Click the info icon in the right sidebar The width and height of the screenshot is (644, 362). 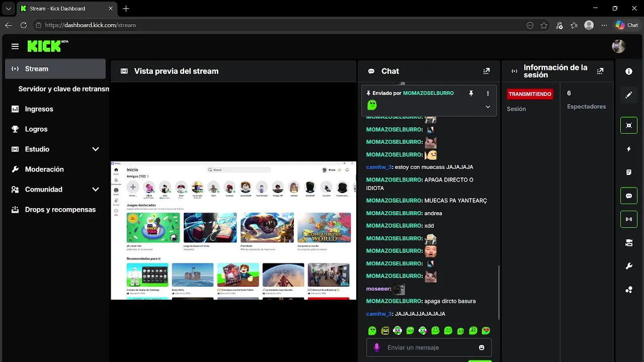[x=629, y=71]
